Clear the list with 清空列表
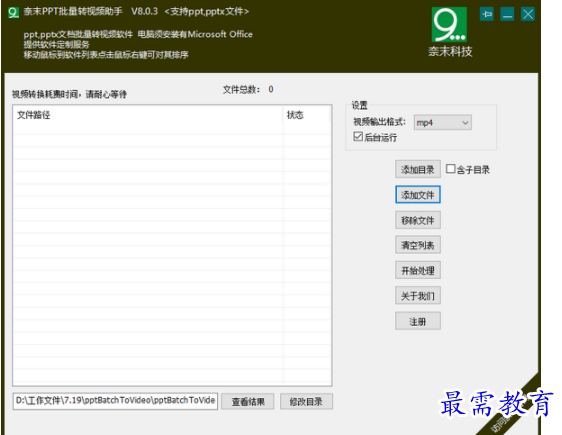This screenshot has height=435, width=562. 418,245
